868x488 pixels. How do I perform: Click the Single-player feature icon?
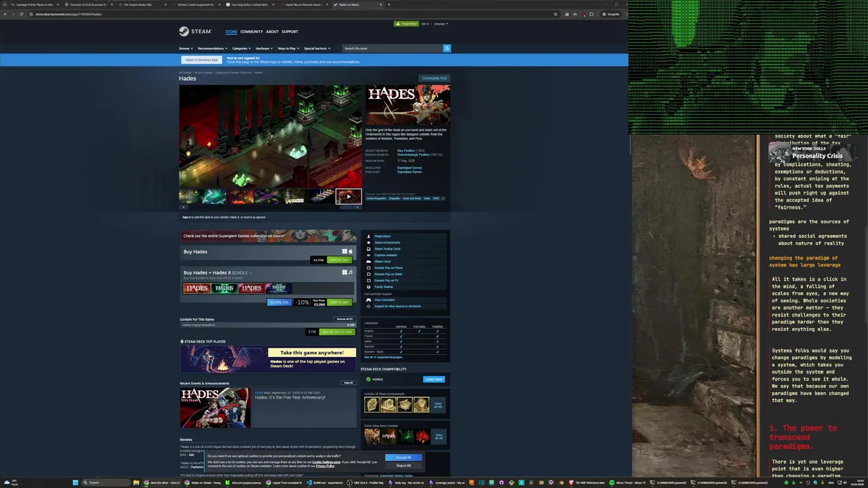point(369,236)
